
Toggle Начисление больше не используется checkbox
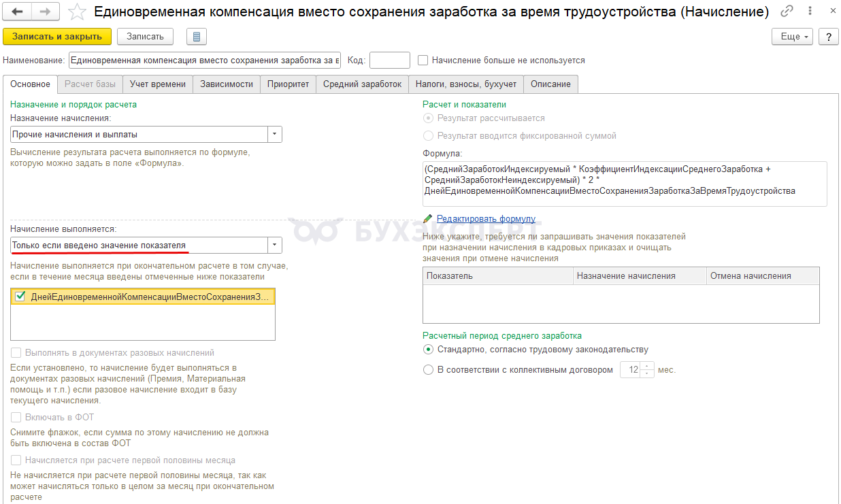click(423, 61)
